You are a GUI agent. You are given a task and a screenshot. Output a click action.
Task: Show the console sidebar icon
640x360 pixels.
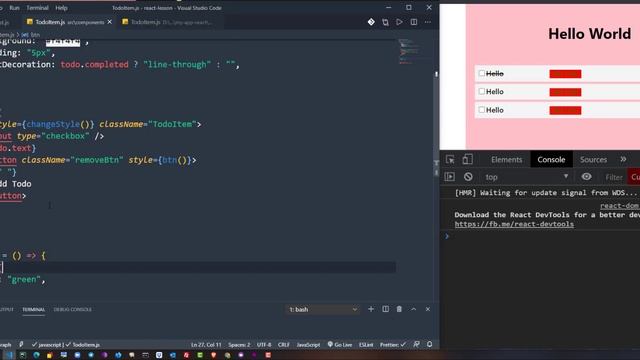449,177
